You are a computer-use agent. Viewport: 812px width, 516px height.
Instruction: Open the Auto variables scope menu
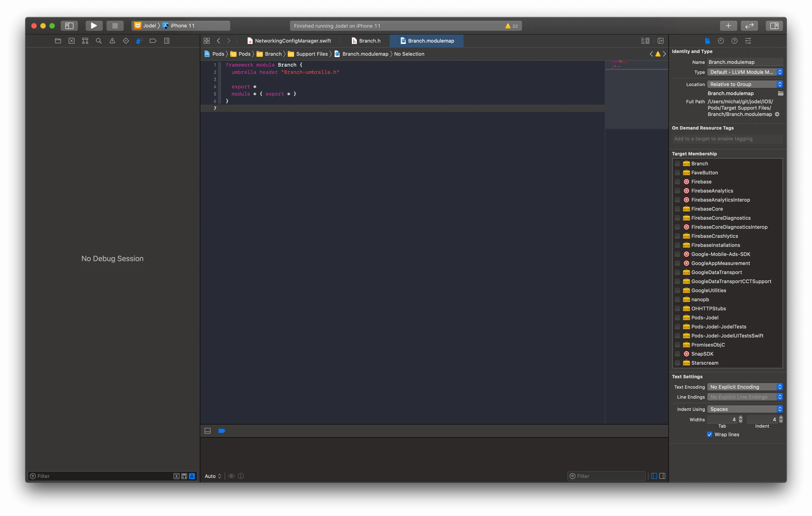click(213, 476)
